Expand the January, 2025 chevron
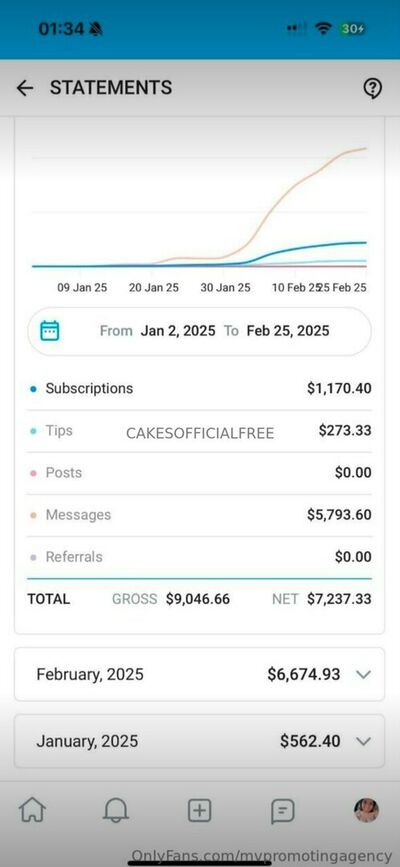 363,741
